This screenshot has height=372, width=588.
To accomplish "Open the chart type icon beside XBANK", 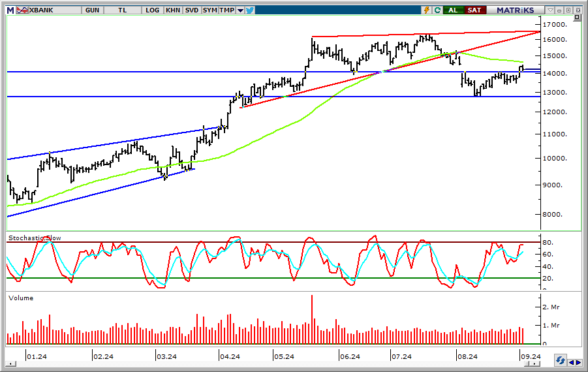I will point(22,10).
